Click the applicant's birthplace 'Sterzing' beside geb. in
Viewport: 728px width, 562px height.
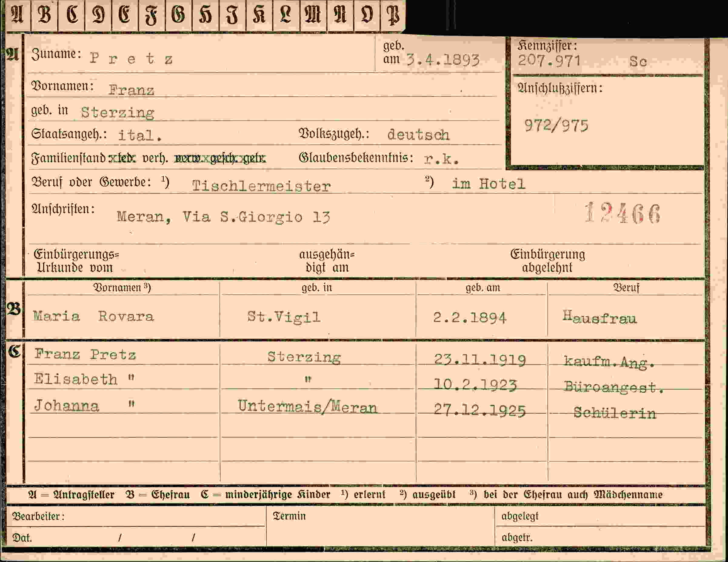118,113
